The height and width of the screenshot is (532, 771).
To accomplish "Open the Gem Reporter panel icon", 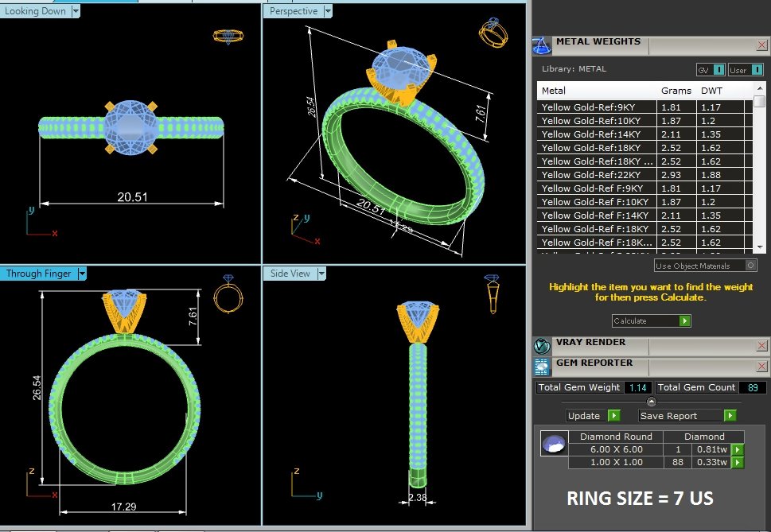I will (542, 367).
